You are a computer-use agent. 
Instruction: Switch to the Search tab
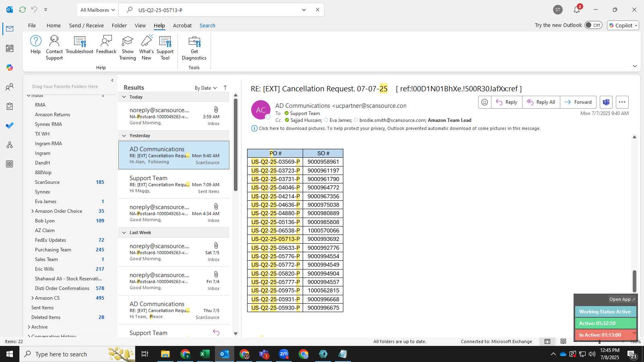207,25
